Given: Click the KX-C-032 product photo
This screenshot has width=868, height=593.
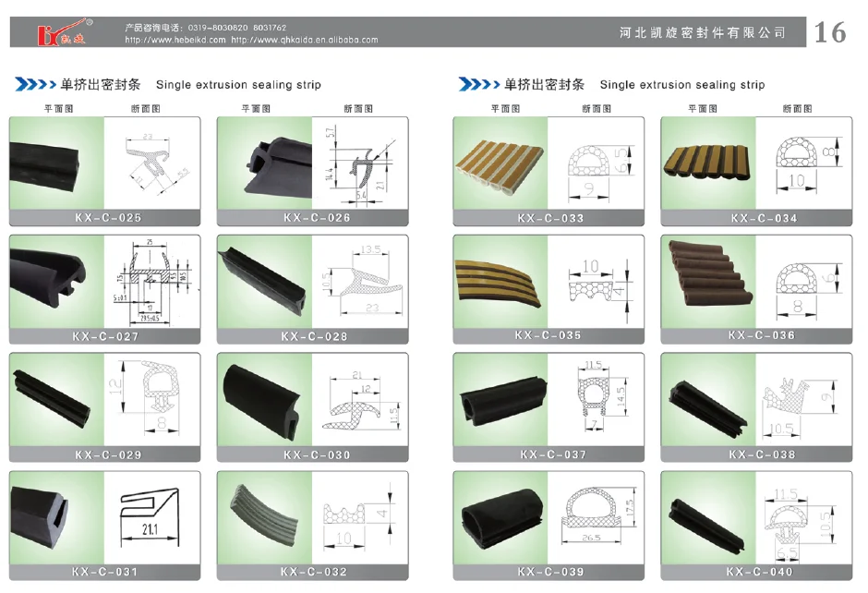Looking at the screenshot, I should (265, 517).
